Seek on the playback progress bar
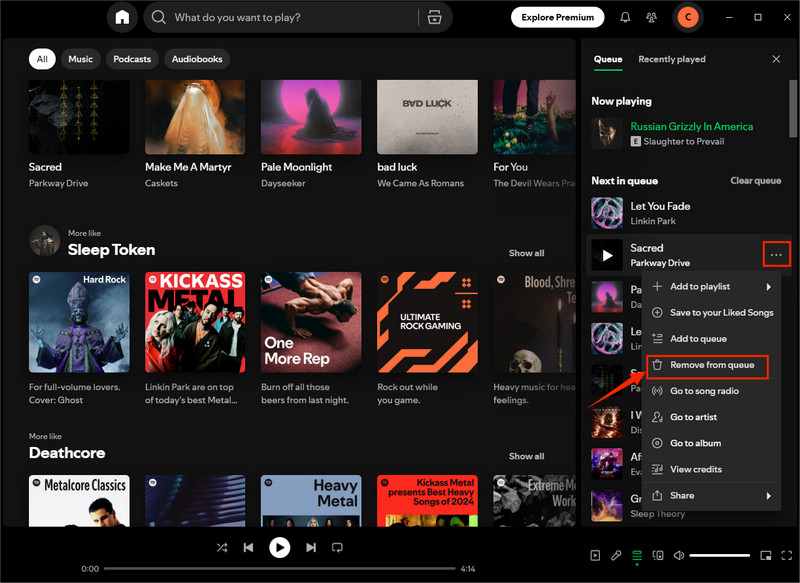Image resolution: width=800 pixels, height=583 pixels. pyautogui.click(x=280, y=568)
